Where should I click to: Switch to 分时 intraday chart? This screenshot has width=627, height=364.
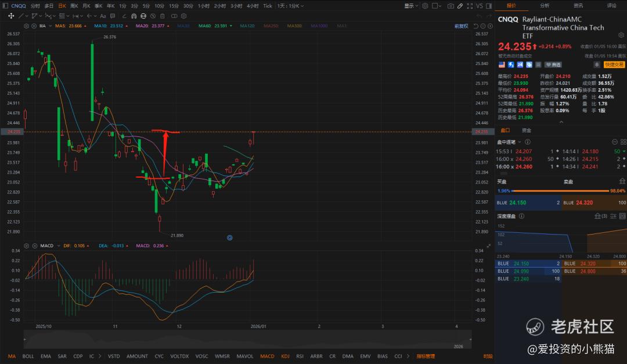point(35,6)
